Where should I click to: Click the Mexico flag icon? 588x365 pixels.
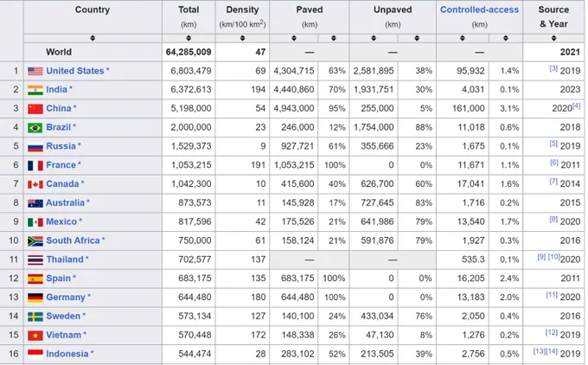pos(35,222)
